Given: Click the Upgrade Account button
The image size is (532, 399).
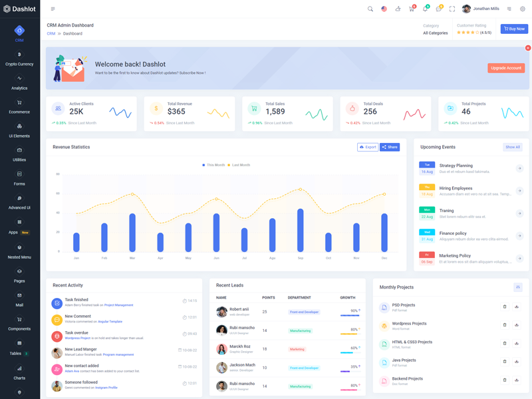Looking at the screenshot, I should [x=505, y=68].
